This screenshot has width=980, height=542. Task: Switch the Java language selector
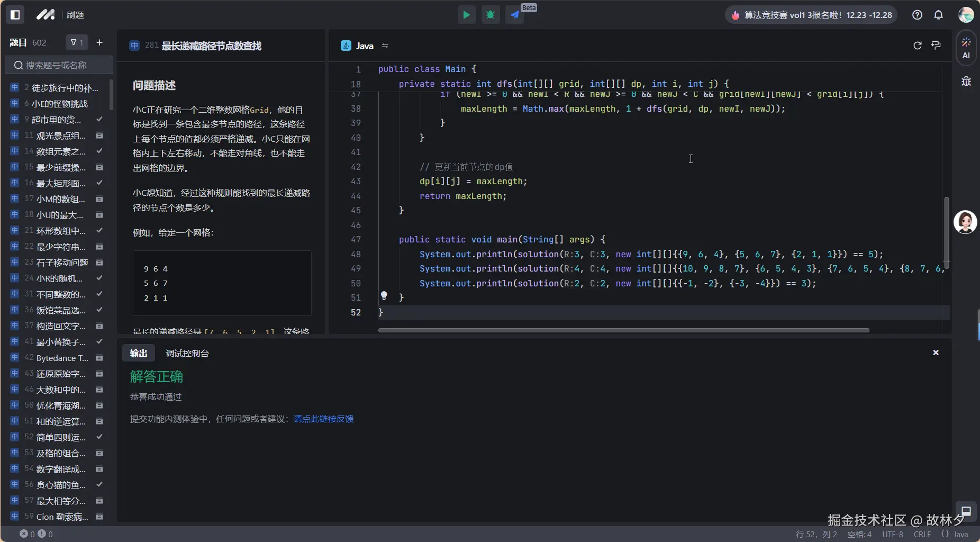coord(365,46)
